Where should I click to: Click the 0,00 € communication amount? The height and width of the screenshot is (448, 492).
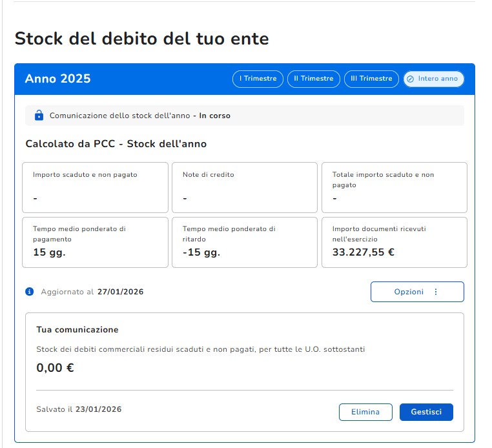click(56, 368)
